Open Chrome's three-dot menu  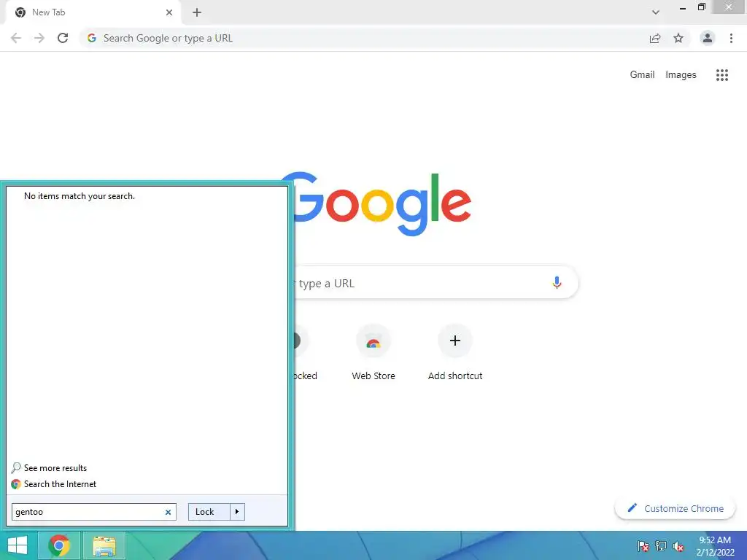731,38
